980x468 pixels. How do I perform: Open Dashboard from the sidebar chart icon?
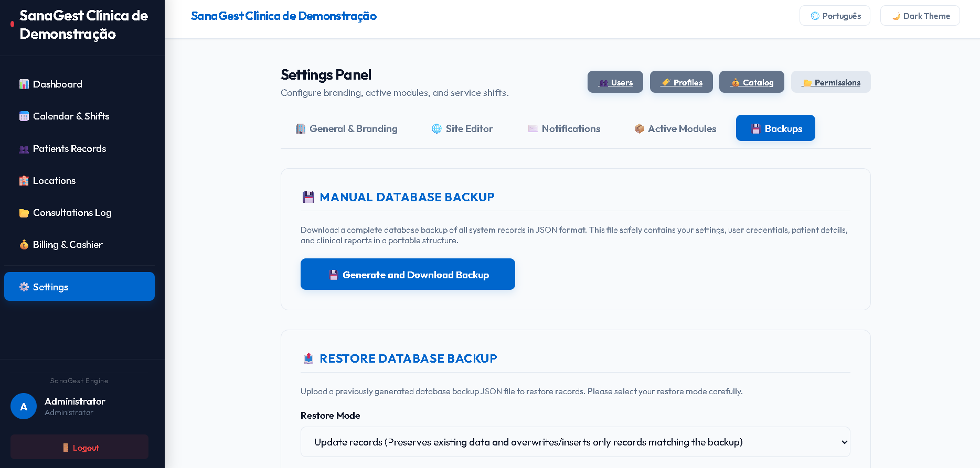point(24,84)
